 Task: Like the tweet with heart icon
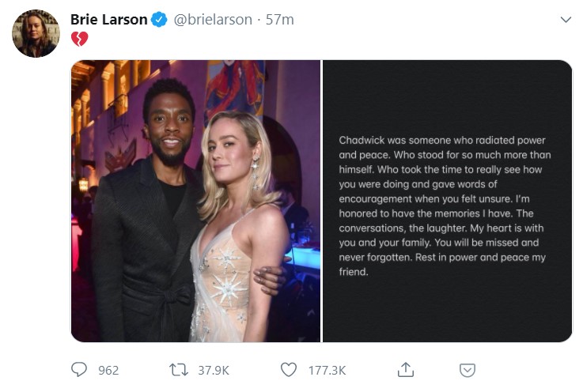point(290,369)
